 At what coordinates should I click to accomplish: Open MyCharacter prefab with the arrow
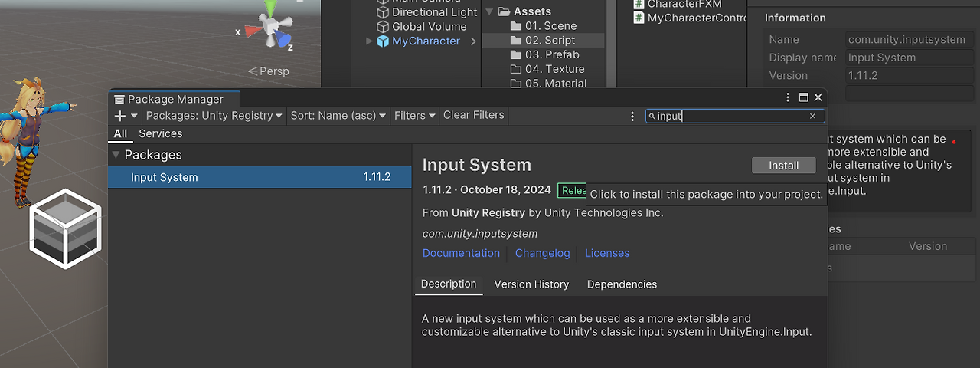pyautogui.click(x=473, y=41)
